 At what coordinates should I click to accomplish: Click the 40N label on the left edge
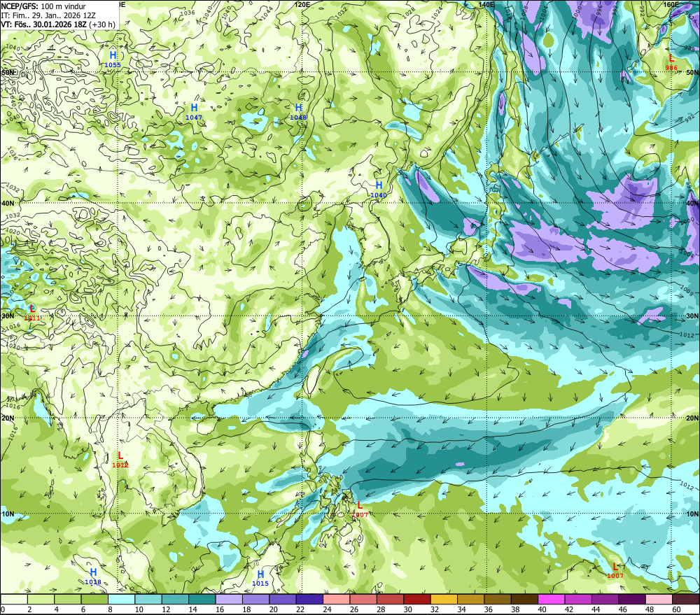pyautogui.click(x=8, y=203)
